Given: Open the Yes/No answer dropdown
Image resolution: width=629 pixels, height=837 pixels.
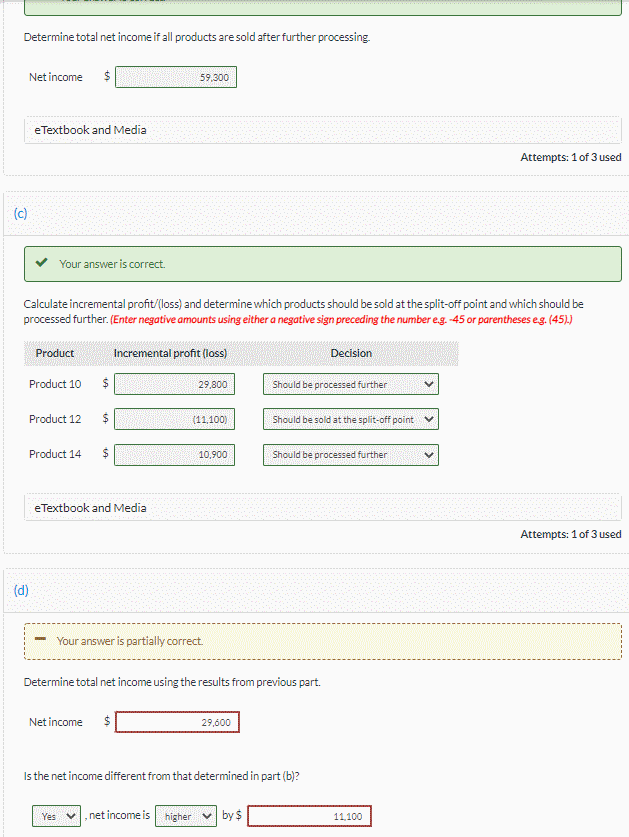Looking at the screenshot, I should pyautogui.click(x=55, y=815).
